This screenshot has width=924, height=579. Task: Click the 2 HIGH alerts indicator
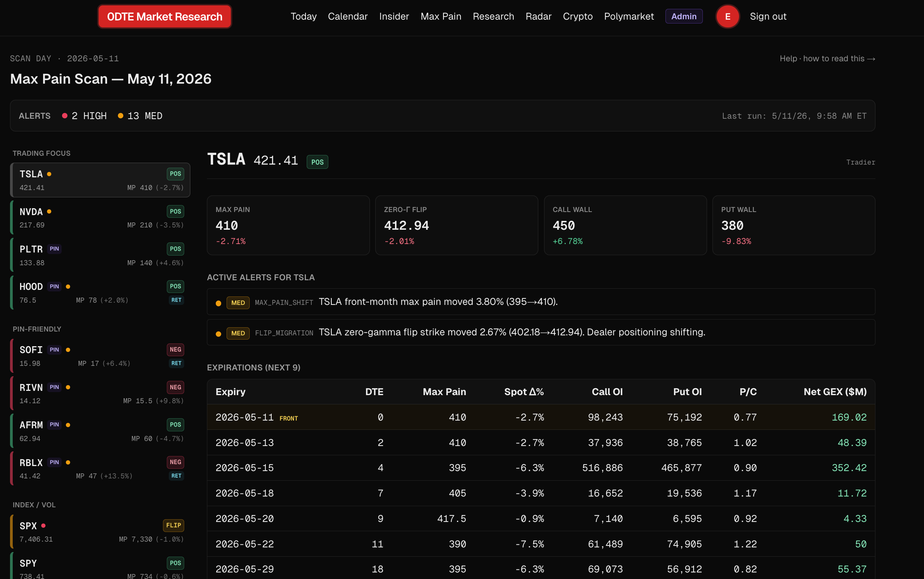pyautogui.click(x=84, y=116)
